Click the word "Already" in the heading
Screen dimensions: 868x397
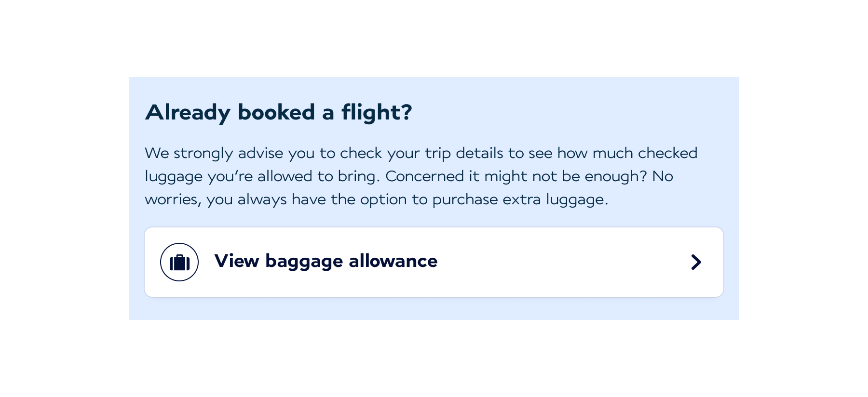(x=188, y=112)
